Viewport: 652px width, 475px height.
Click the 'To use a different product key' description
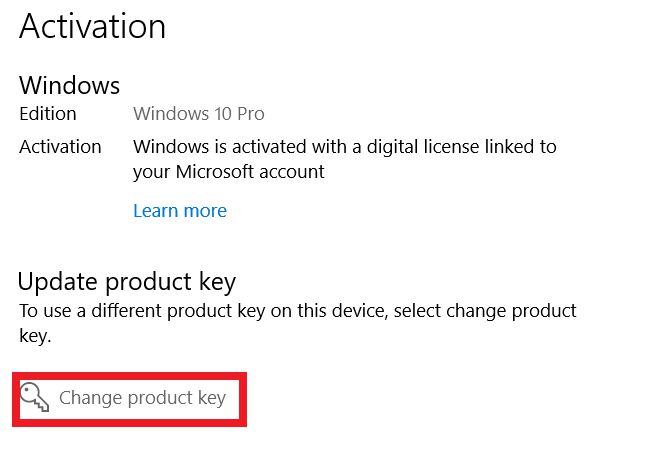click(298, 311)
